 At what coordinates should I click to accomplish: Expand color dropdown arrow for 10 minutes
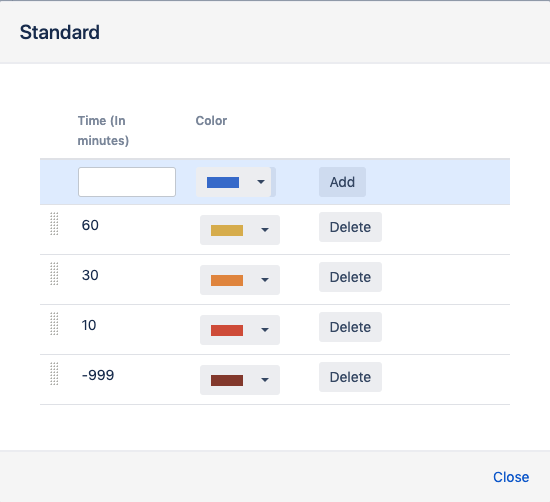[x=265, y=330]
